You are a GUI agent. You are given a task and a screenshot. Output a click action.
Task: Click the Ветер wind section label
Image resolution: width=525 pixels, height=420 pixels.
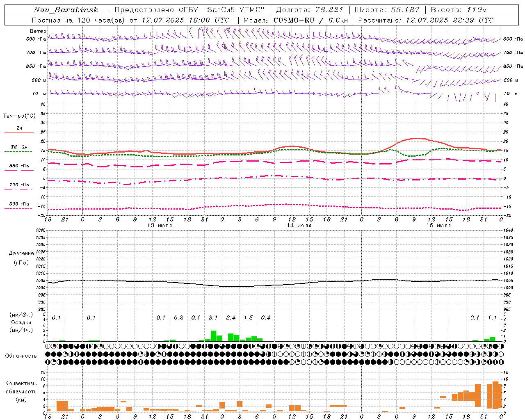pyautogui.click(x=38, y=31)
